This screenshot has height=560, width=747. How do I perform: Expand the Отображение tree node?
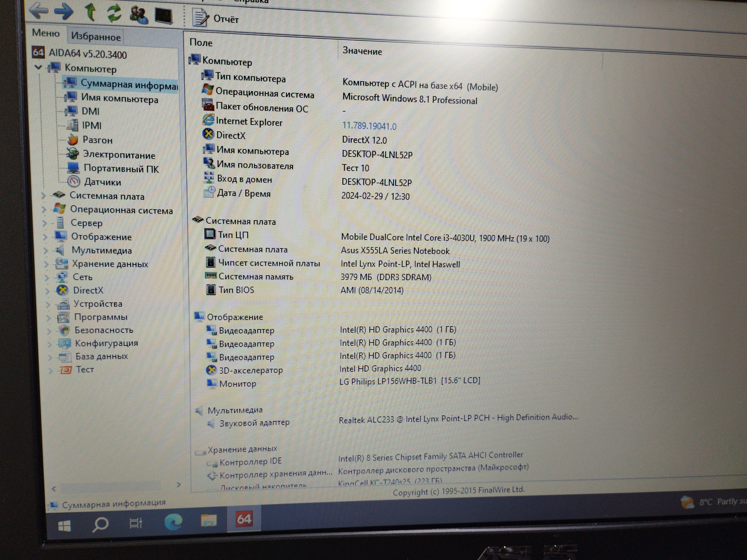coord(45,236)
